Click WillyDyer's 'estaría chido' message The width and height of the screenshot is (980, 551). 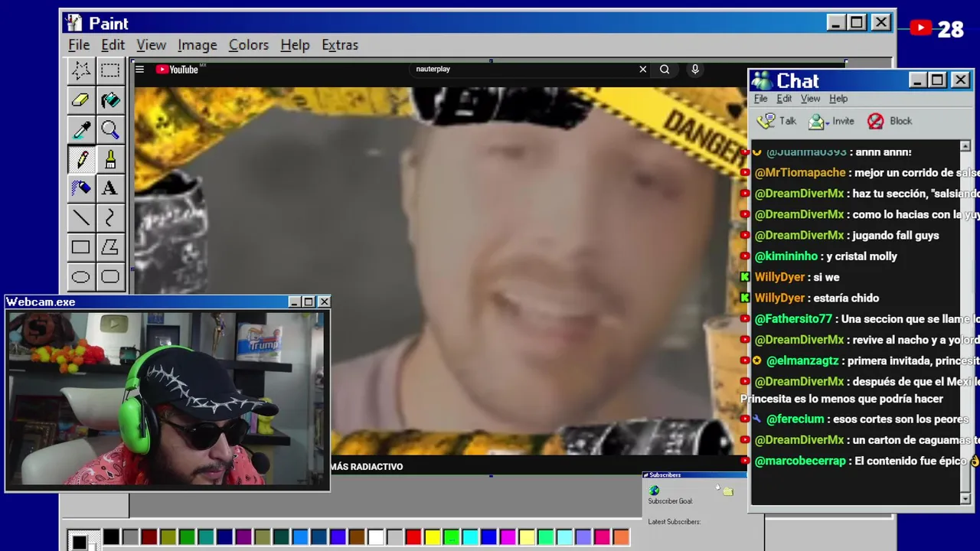pos(810,298)
